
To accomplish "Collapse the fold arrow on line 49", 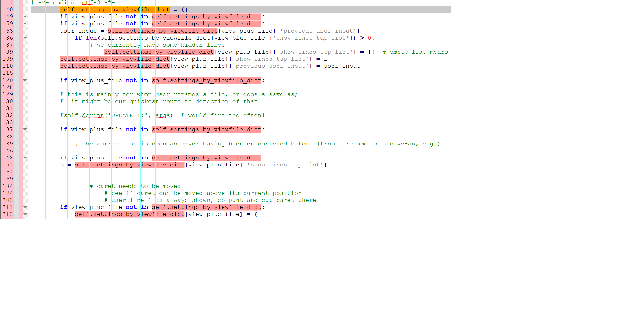I will [25, 17].
